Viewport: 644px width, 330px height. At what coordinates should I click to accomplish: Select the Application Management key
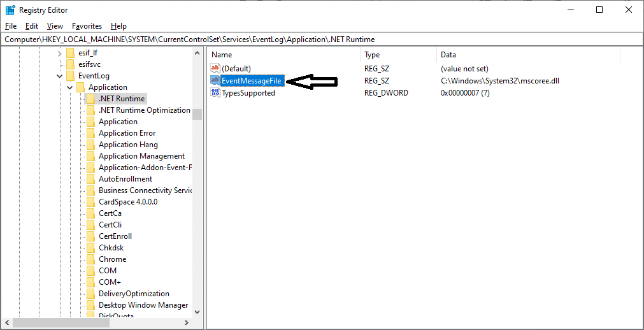[x=141, y=156]
